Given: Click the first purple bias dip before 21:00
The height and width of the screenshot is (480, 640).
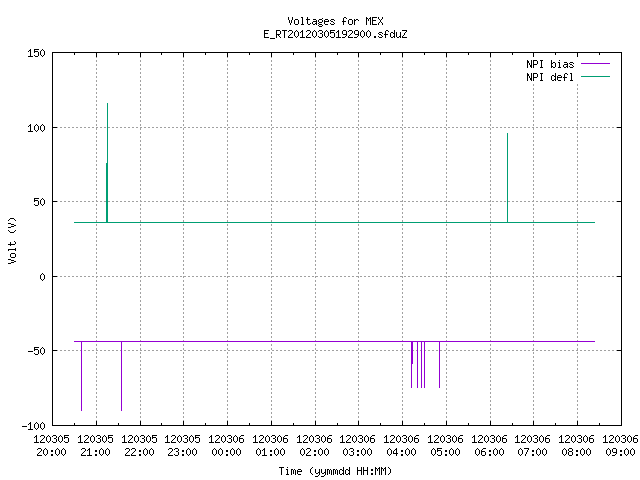Looking at the screenshot, I should tap(82, 376).
